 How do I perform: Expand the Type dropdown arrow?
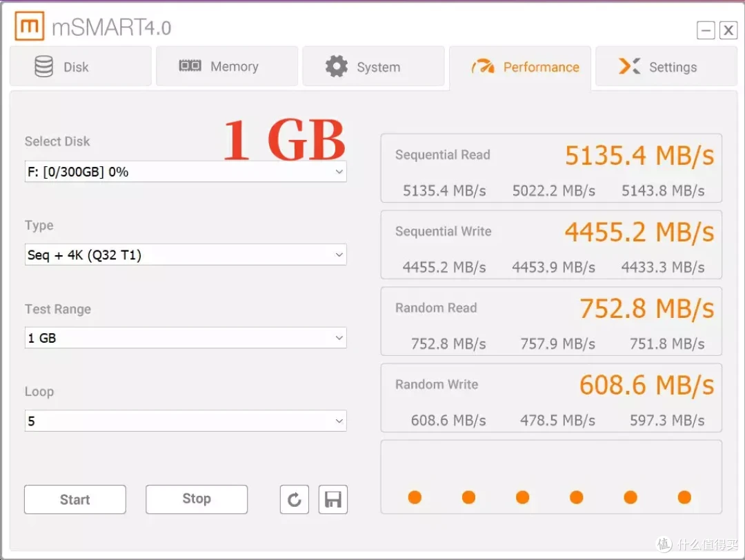339,254
